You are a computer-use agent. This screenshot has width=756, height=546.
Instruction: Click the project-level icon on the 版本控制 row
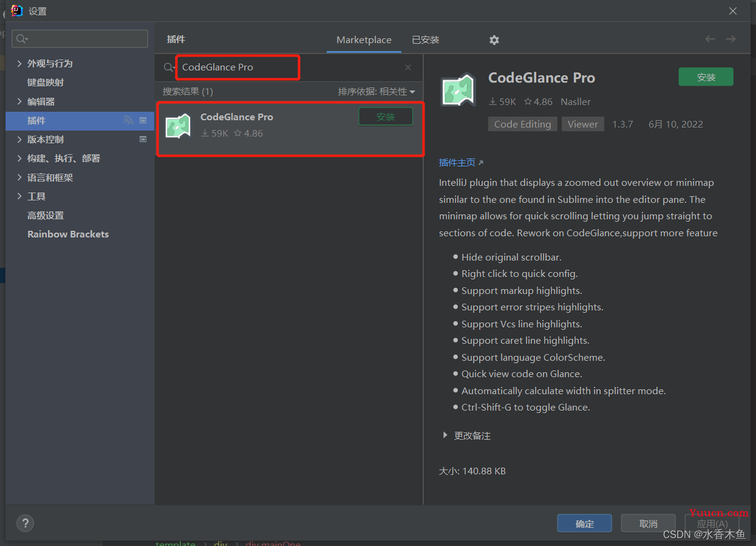click(x=143, y=139)
